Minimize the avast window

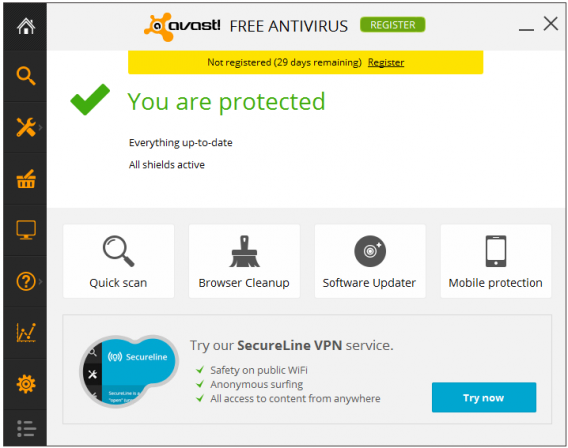(x=526, y=29)
